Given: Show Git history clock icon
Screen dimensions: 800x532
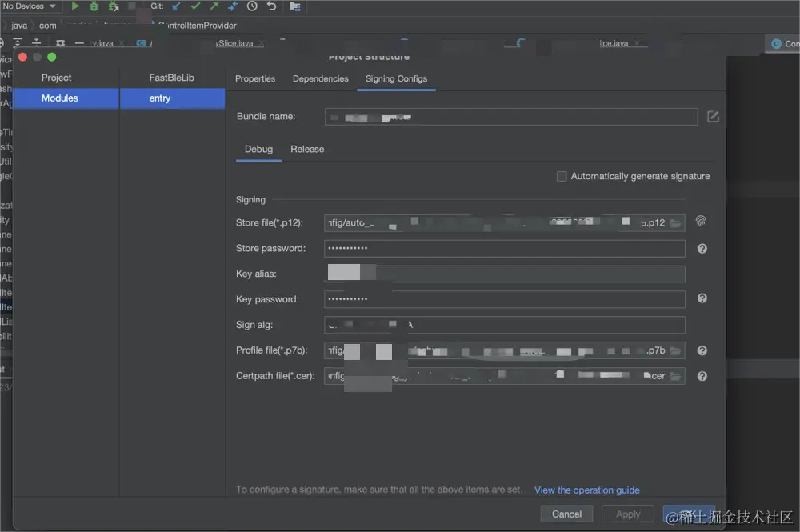Looking at the screenshot, I should click(252, 6).
